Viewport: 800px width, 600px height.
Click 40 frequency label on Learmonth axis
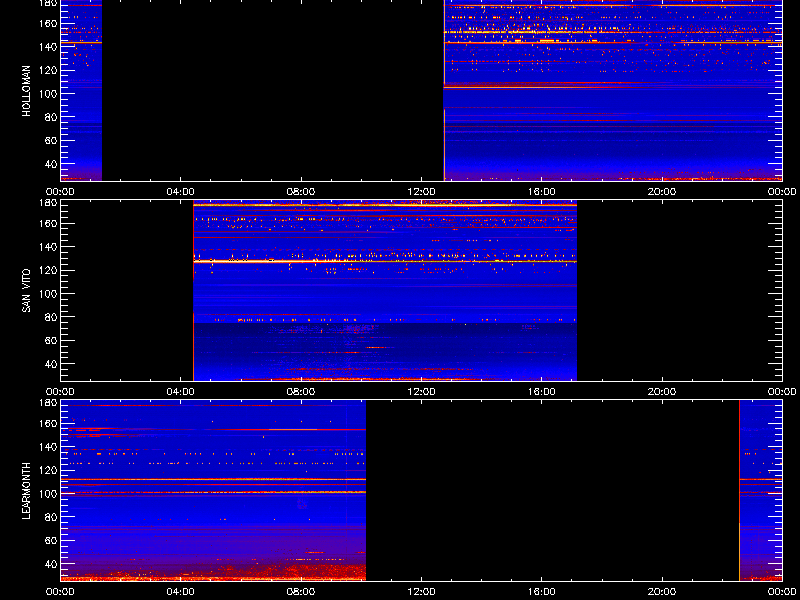point(50,564)
